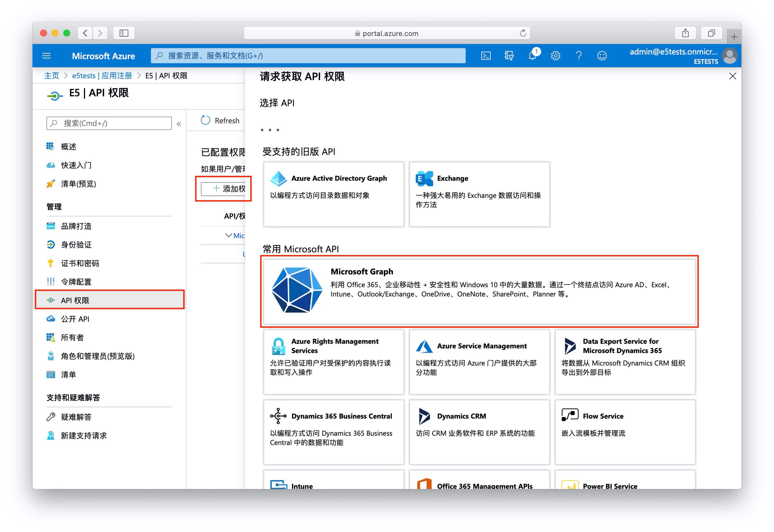The height and width of the screenshot is (532, 774).
Task: Click the Microsoft Graph polyhedron logo
Action: click(297, 290)
